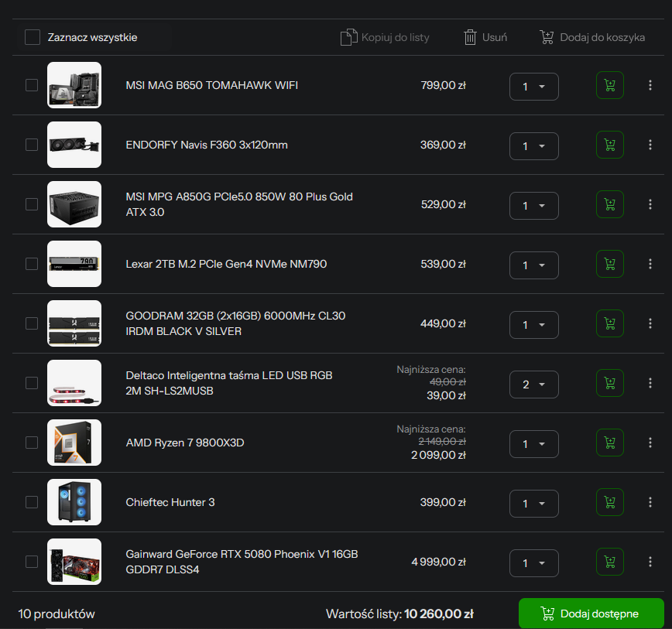Open more options for AMD Ryzen 7 9800X3D
This screenshot has width=672, height=629.
tap(650, 443)
